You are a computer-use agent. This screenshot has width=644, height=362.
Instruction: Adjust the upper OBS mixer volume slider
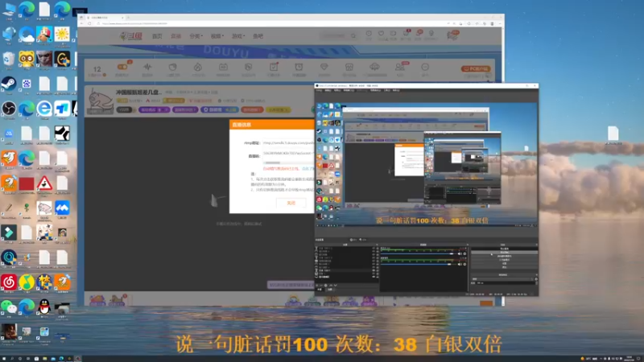(x=419, y=253)
